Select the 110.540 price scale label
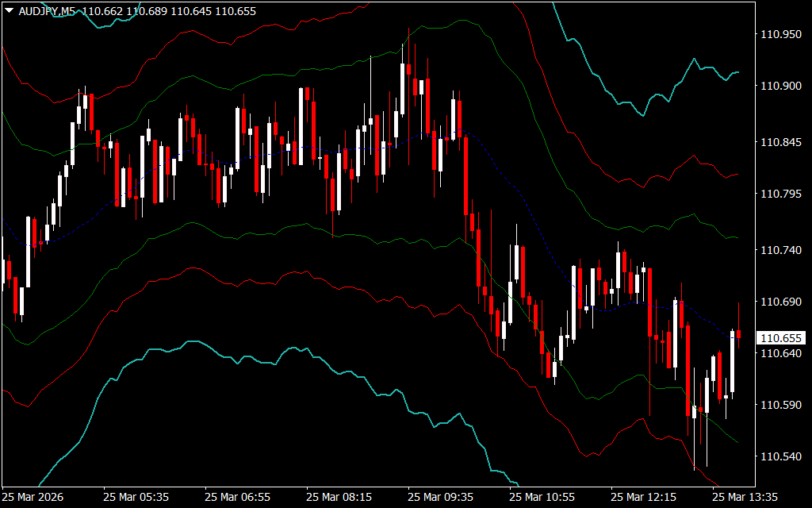Screen dimensions: 812x508 point(779,457)
